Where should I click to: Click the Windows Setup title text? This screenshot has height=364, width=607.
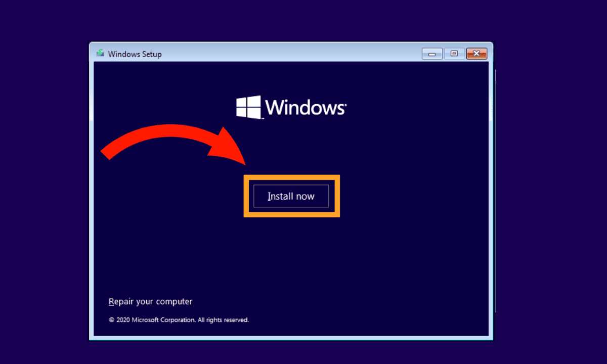135,54
